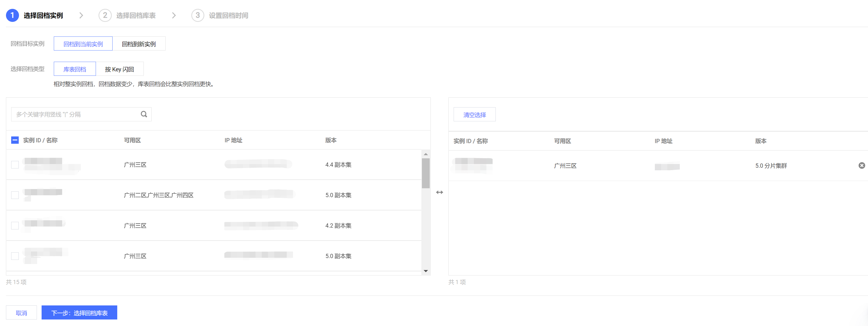Image resolution: width=868 pixels, height=326 pixels.
Task: Click the step 2 circle icon
Action: pos(105,15)
